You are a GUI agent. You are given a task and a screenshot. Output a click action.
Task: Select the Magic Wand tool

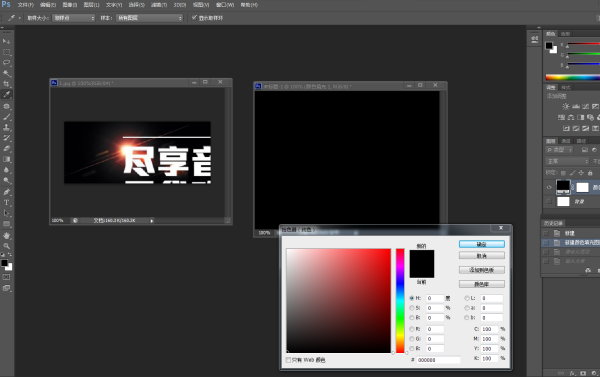pyautogui.click(x=7, y=73)
